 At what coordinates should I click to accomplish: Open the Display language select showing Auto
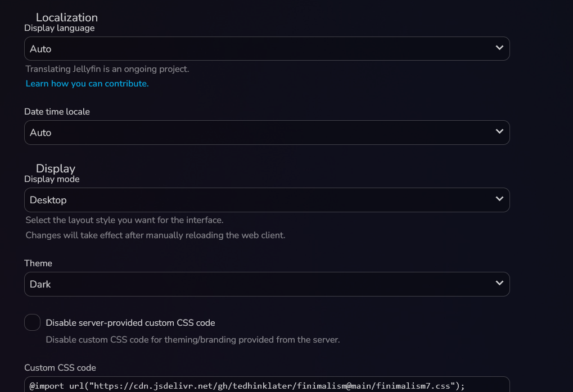click(x=253, y=49)
